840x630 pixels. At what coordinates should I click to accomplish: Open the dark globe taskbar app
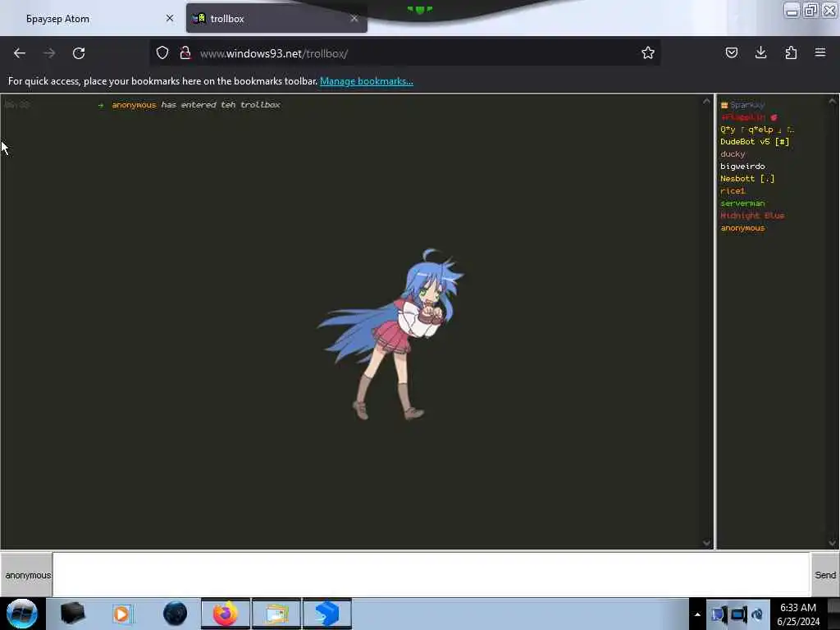click(x=175, y=614)
